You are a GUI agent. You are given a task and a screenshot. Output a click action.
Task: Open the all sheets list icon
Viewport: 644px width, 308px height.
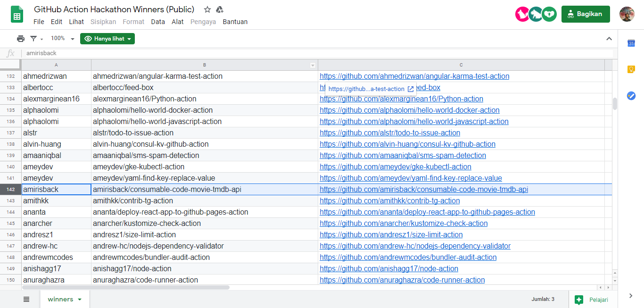pos(26,299)
